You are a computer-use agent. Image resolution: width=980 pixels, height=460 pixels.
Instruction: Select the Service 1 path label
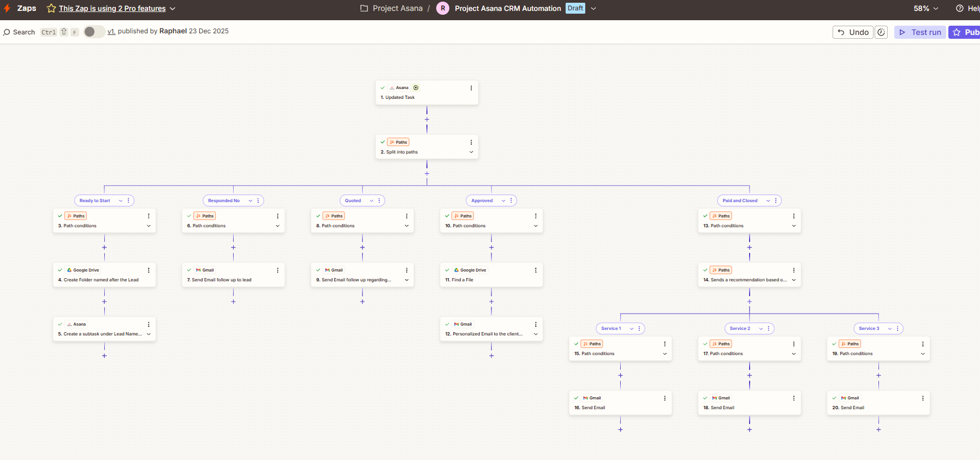(x=611, y=328)
